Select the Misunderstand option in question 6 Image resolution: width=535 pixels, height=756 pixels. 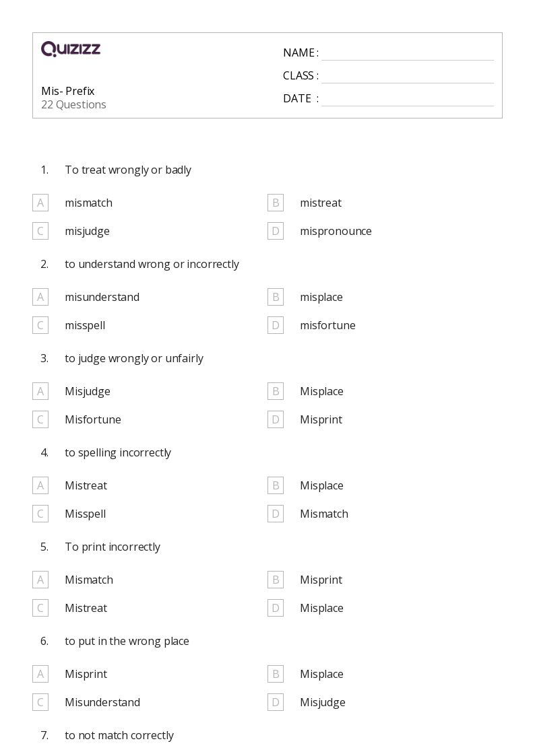[102, 702]
